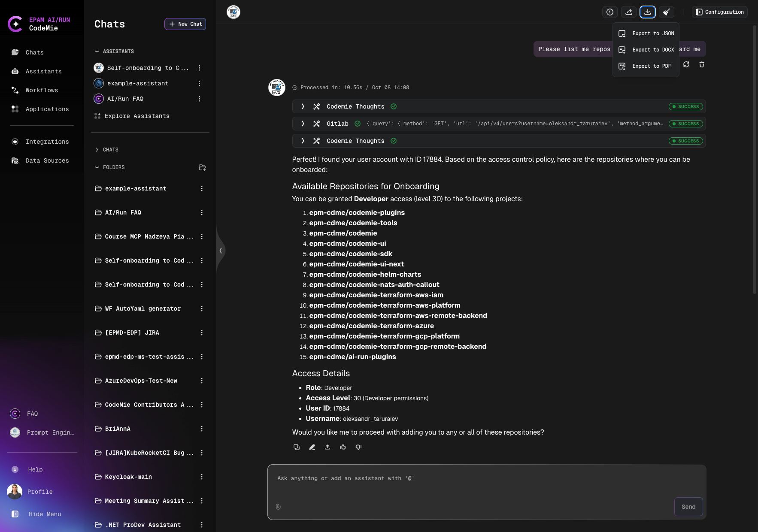Viewport: 758px width, 532px height.
Task: Open the chat info icon
Action: (x=609, y=12)
